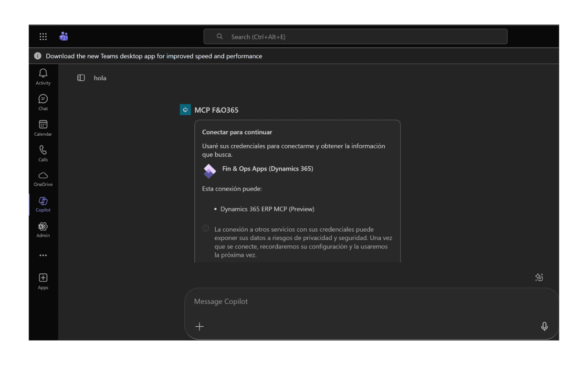Start voice input with microphone
The height and width of the screenshot is (365, 588).
coord(544,326)
